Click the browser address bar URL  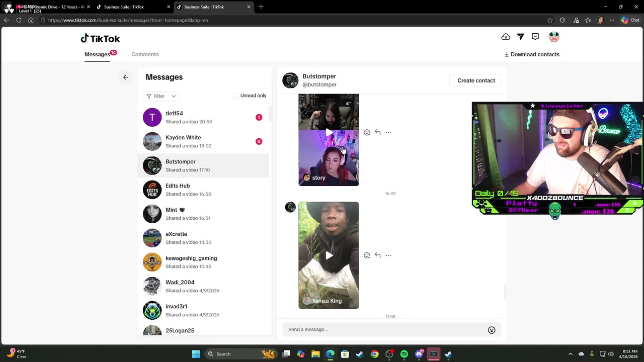[128, 20]
